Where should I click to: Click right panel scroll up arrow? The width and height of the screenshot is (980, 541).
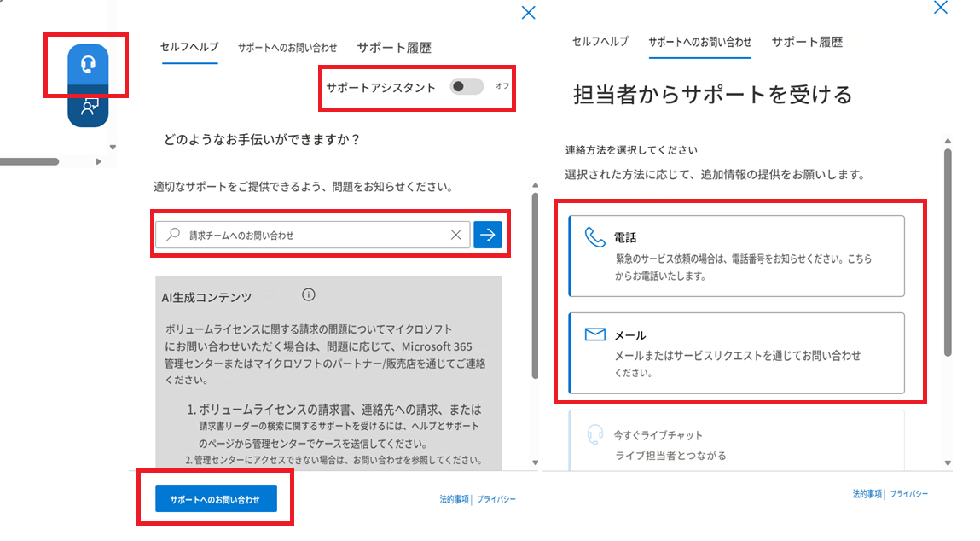click(948, 141)
